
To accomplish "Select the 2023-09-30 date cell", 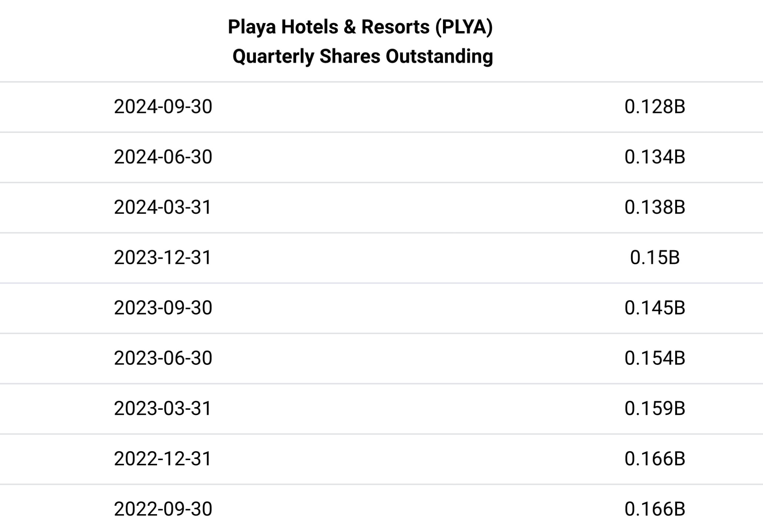I will pos(163,308).
